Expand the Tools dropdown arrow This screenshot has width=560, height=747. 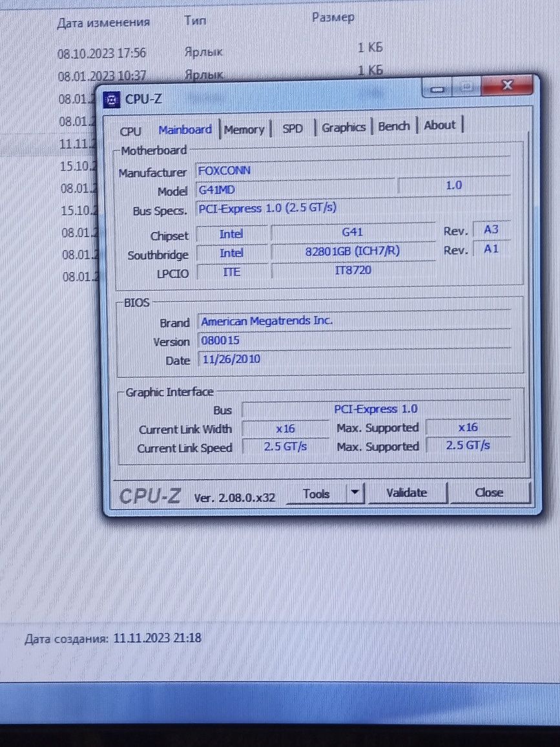355,493
